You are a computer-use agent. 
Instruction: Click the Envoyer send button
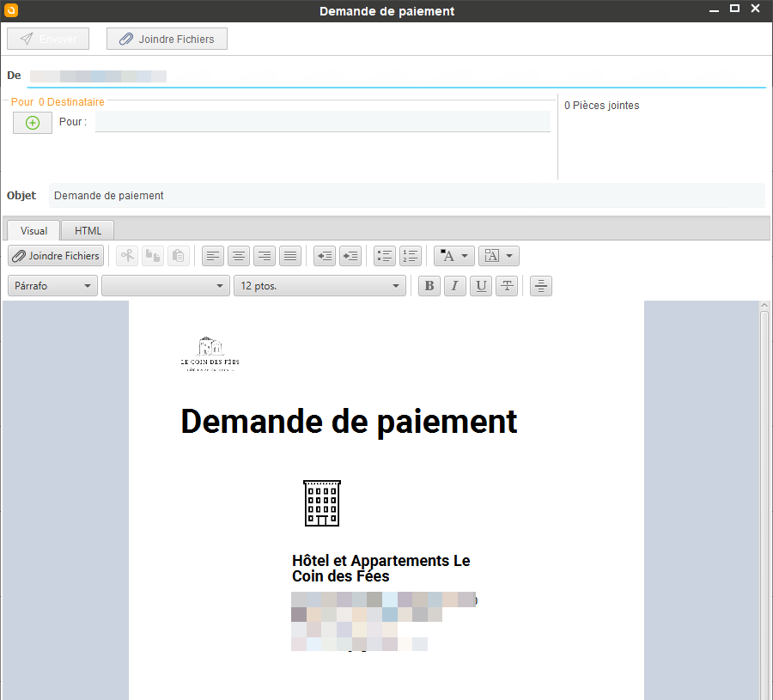pos(48,38)
